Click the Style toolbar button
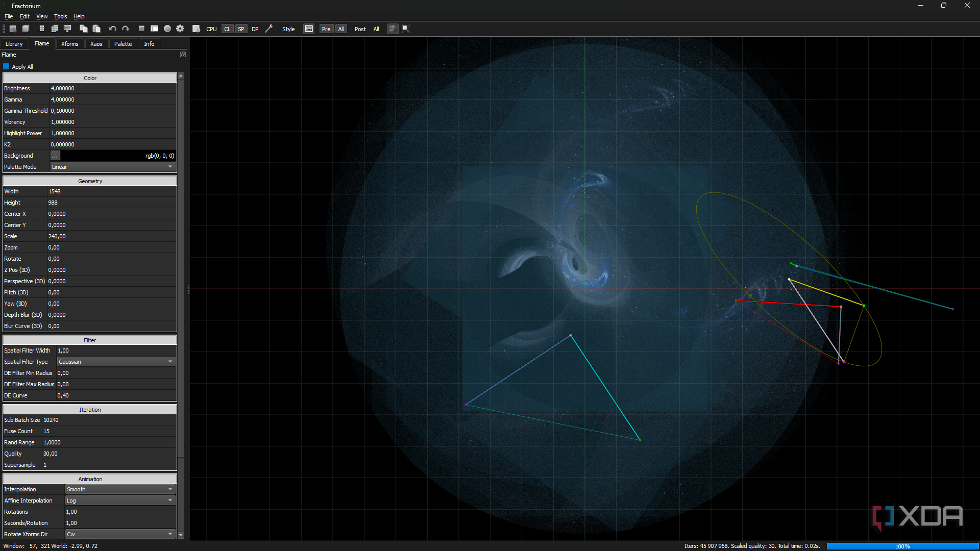The width and height of the screenshot is (980, 551). click(x=288, y=29)
